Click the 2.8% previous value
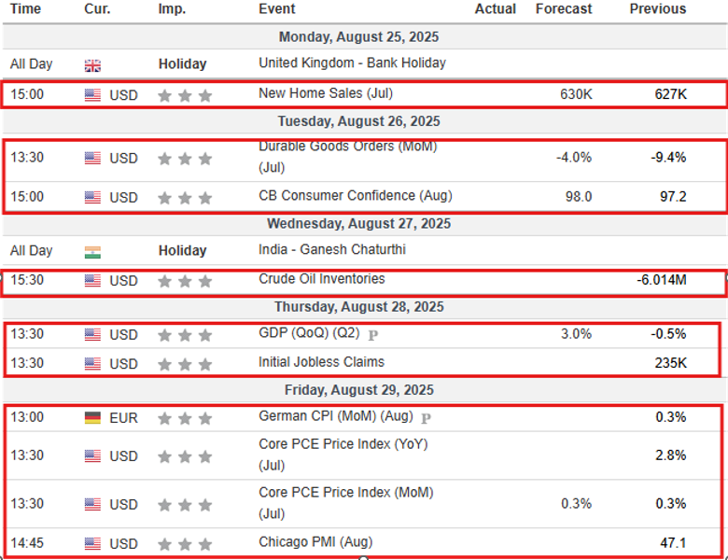This screenshot has width=728, height=560. 671,455
